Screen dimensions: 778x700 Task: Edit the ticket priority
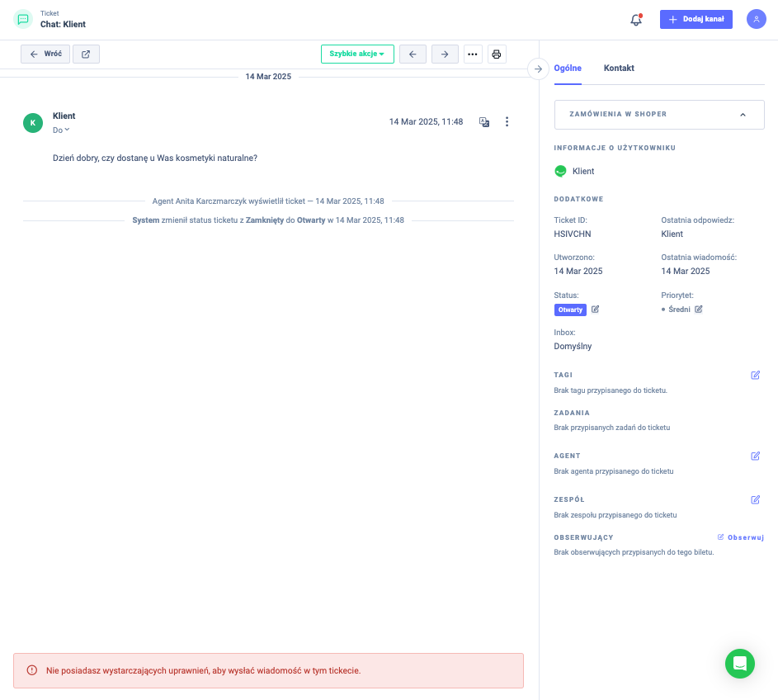(699, 310)
